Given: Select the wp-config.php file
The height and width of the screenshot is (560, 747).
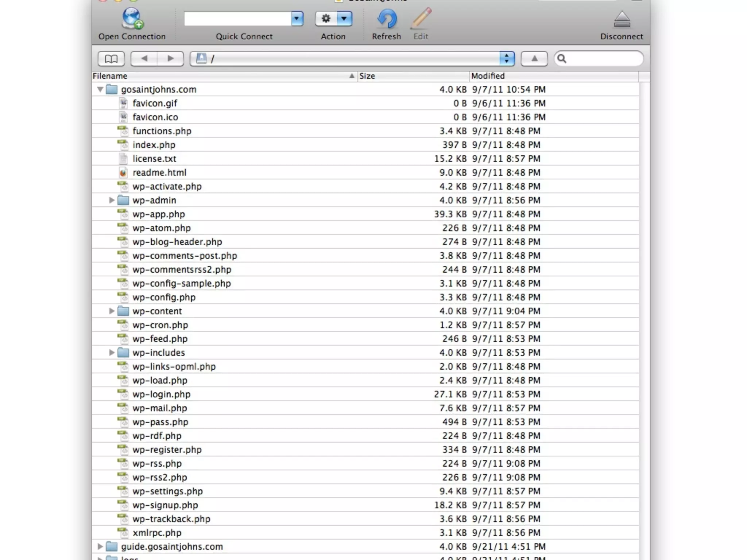Looking at the screenshot, I should (x=164, y=297).
